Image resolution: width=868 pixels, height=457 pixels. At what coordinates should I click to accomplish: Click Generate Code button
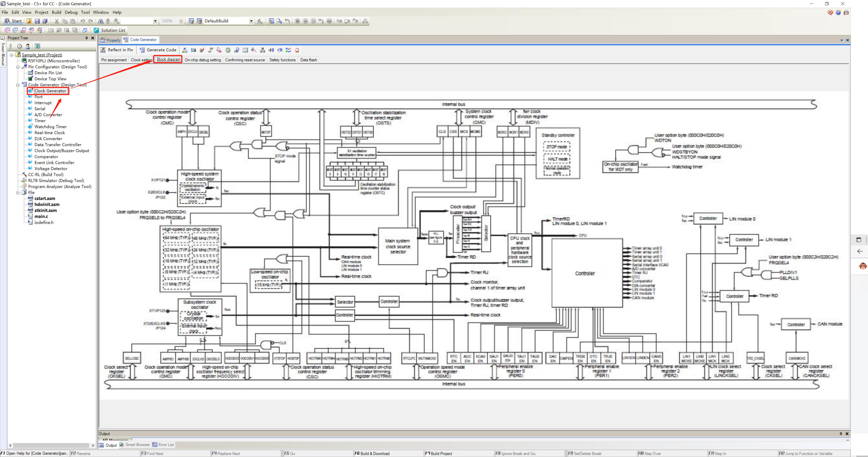pos(158,50)
